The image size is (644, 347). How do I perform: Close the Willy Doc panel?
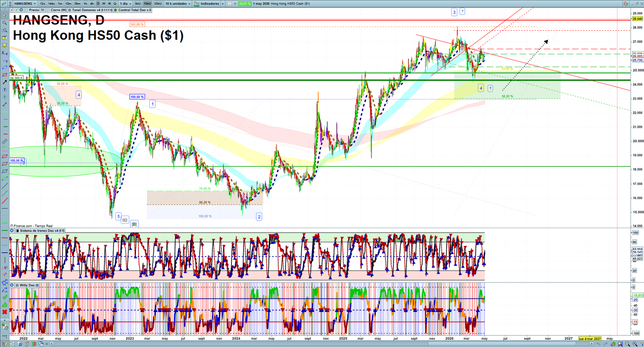[12, 285]
